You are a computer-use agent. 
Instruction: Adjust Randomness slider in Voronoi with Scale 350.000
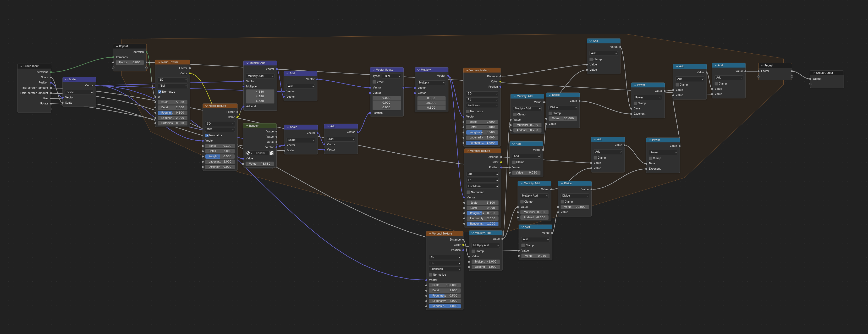click(445, 306)
